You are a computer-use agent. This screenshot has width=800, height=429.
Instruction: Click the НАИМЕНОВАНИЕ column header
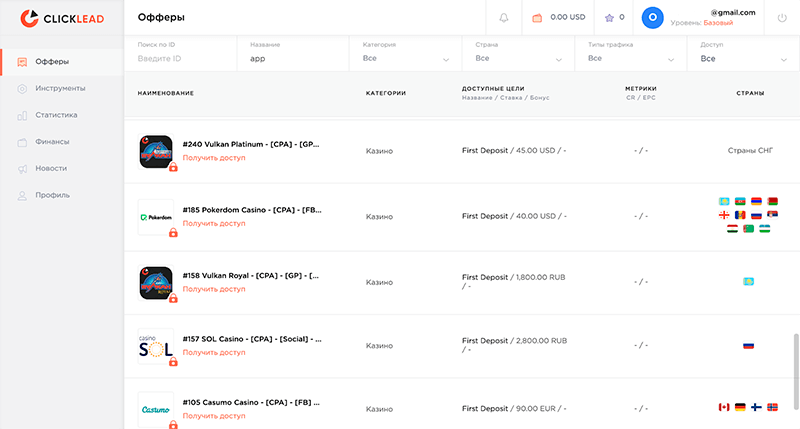(x=166, y=93)
